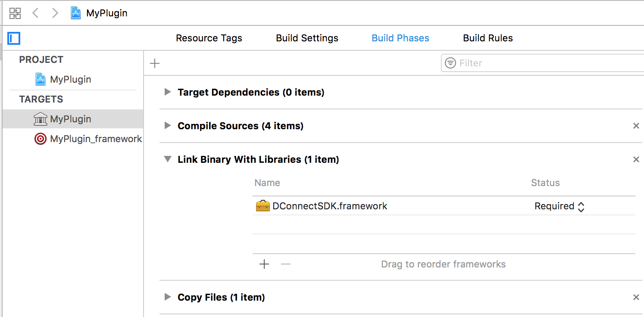This screenshot has height=317, width=644.
Task: Add a new build phase with plus icon
Action: [x=155, y=63]
